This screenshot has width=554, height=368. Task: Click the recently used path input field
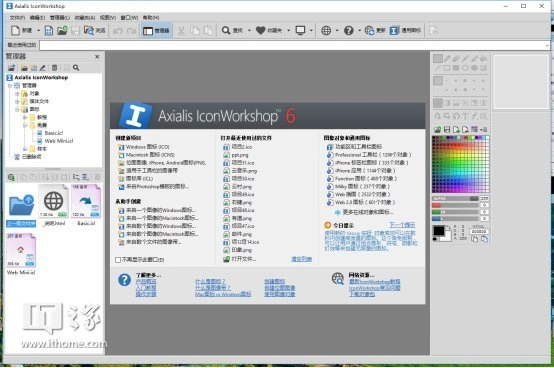coord(292,45)
